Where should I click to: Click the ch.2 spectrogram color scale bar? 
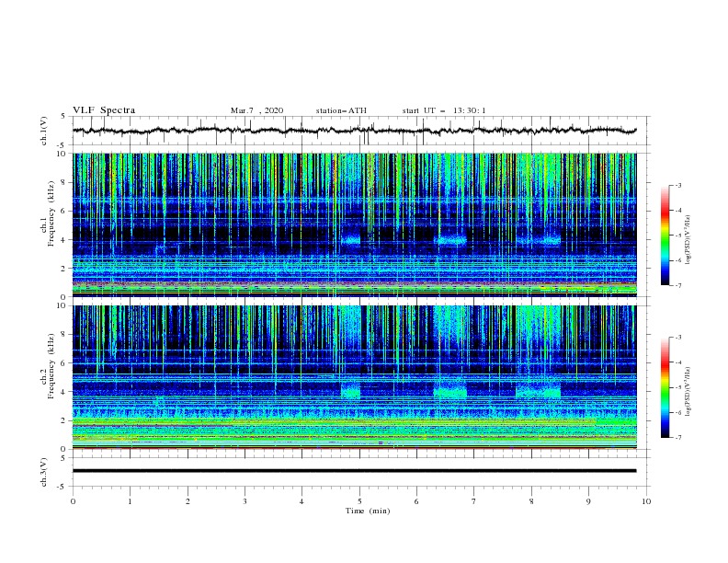click(665, 387)
